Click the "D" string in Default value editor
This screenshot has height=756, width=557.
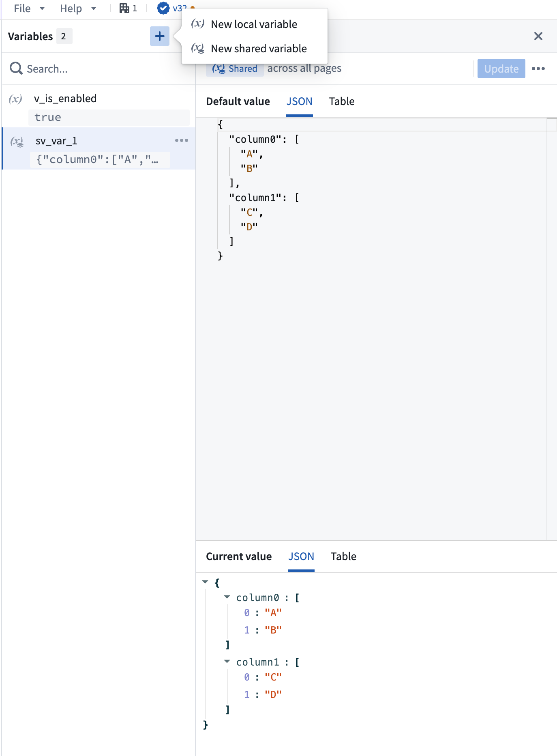[x=249, y=226]
